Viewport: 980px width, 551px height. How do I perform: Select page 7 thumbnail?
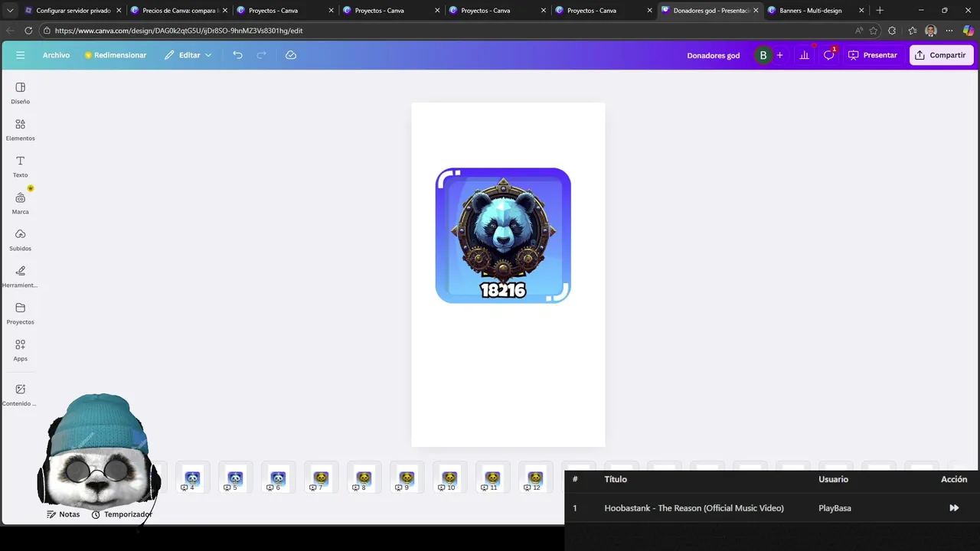(321, 479)
